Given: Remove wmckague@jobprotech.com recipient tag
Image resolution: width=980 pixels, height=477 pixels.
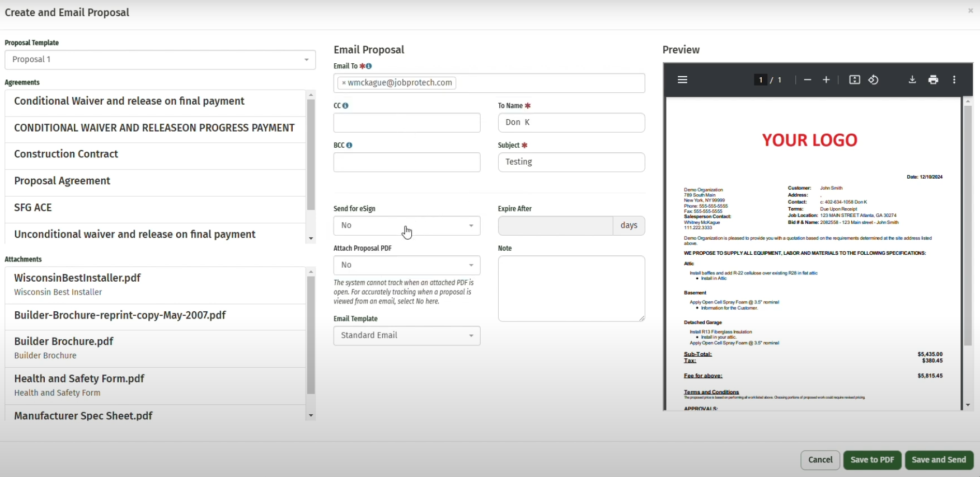Looking at the screenshot, I should [344, 83].
